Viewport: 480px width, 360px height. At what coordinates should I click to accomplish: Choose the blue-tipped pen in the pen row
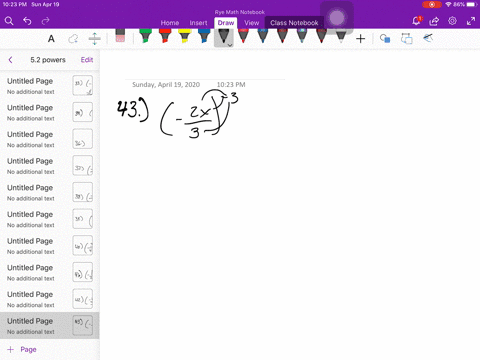[263, 36]
